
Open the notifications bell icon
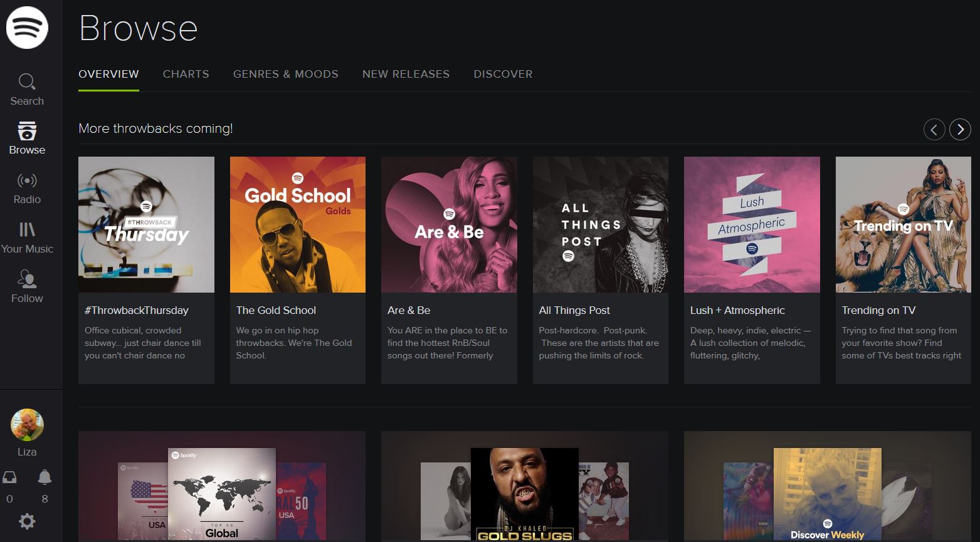coord(45,477)
